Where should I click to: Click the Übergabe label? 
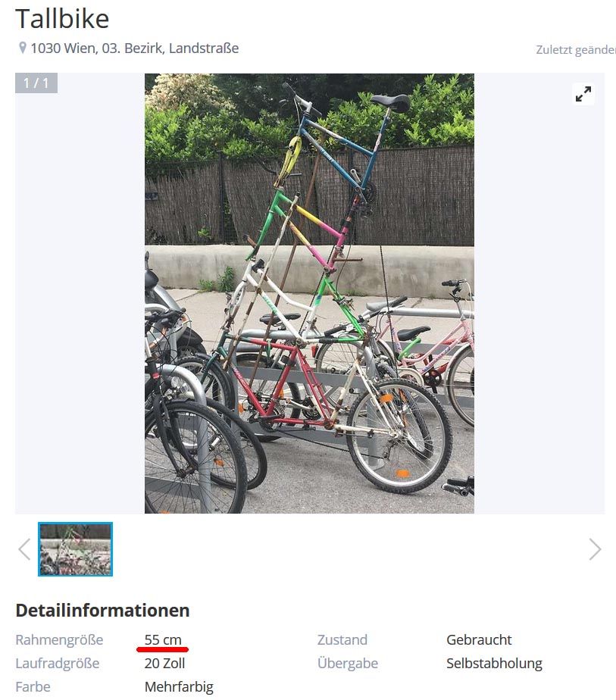[348, 664]
